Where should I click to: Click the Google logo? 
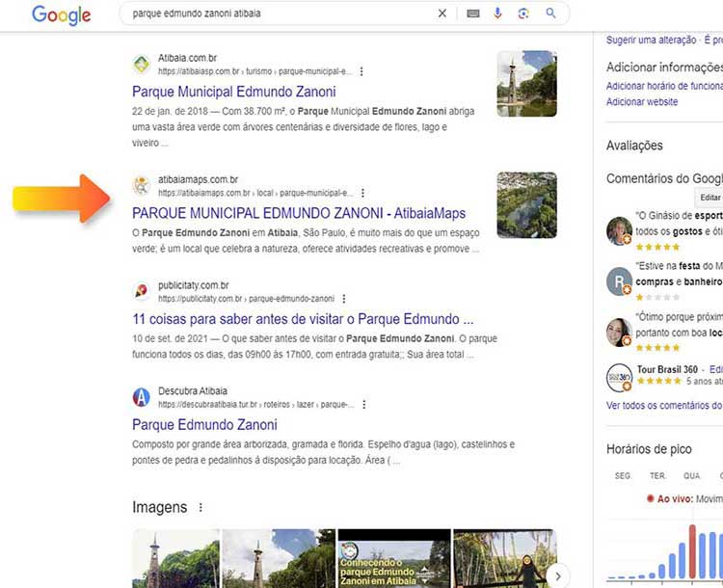[x=61, y=14]
